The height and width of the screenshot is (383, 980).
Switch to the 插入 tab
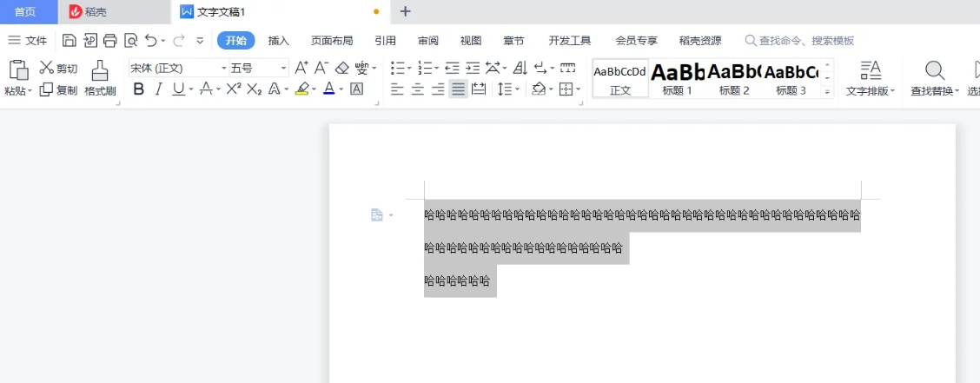279,41
